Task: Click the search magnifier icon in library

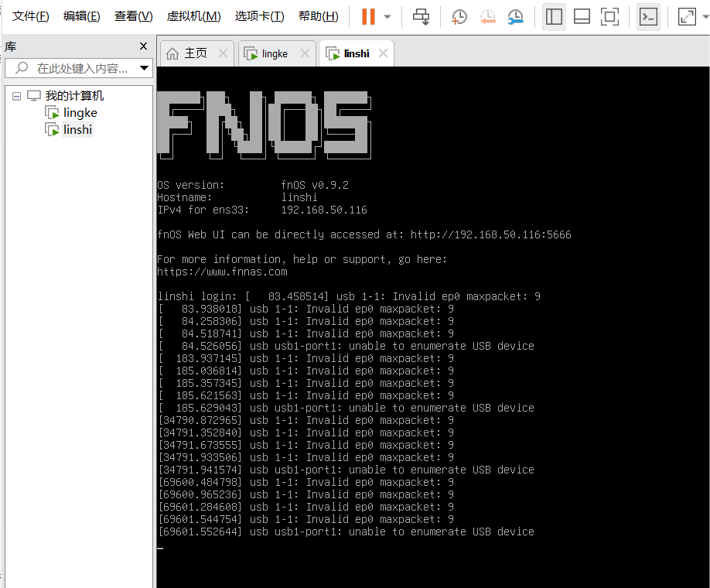Action: [x=22, y=68]
